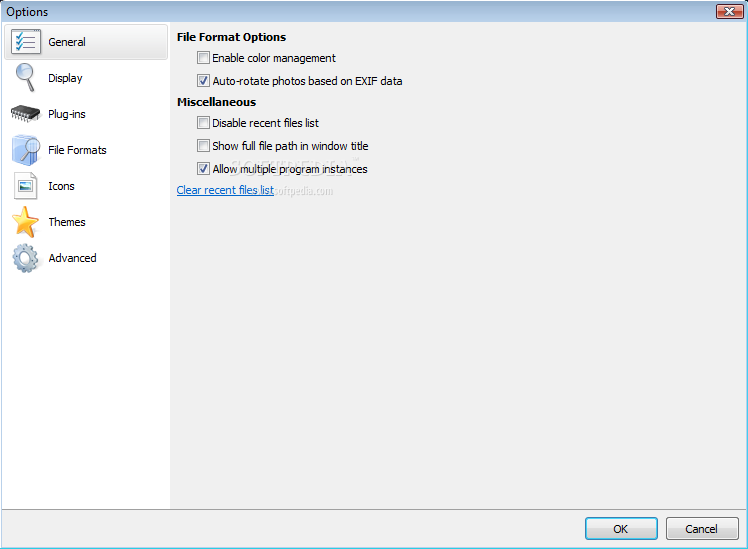
Task: Click the File Formats icon
Action: tap(26, 150)
